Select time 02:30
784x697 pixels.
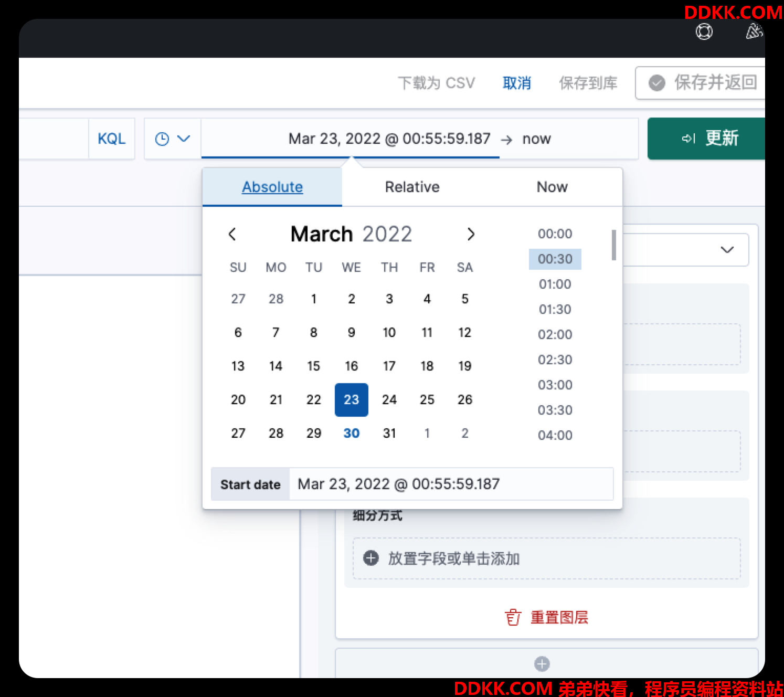point(555,360)
